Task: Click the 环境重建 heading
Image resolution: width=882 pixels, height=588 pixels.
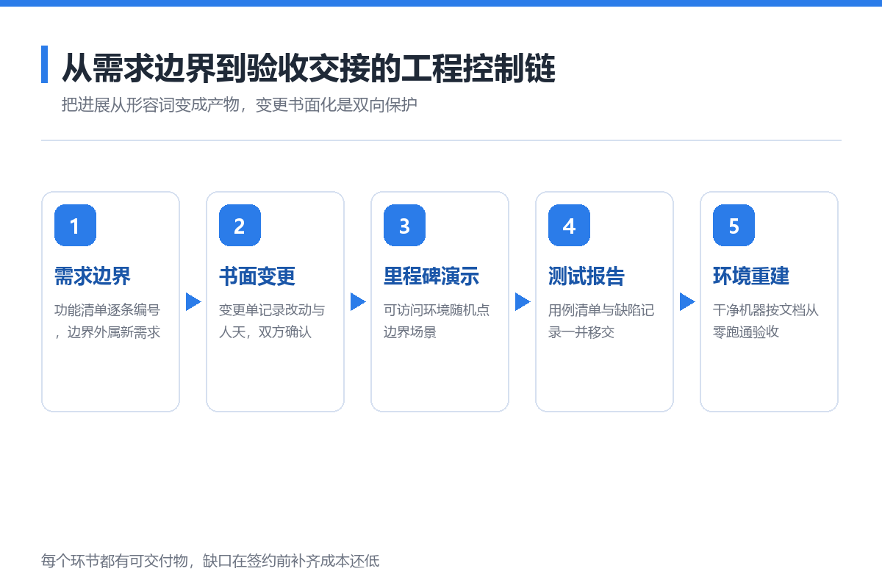Action: [x=751, y=276]
